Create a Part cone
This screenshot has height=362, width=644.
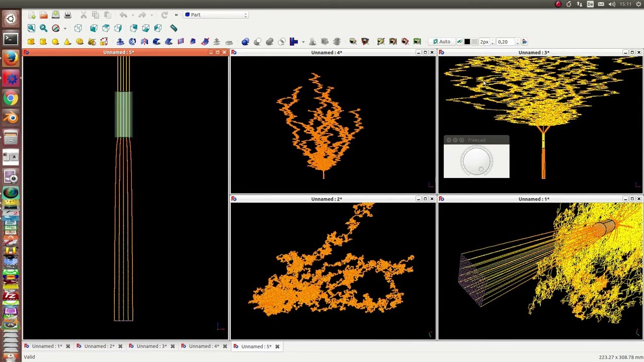(x=67, y=42)
